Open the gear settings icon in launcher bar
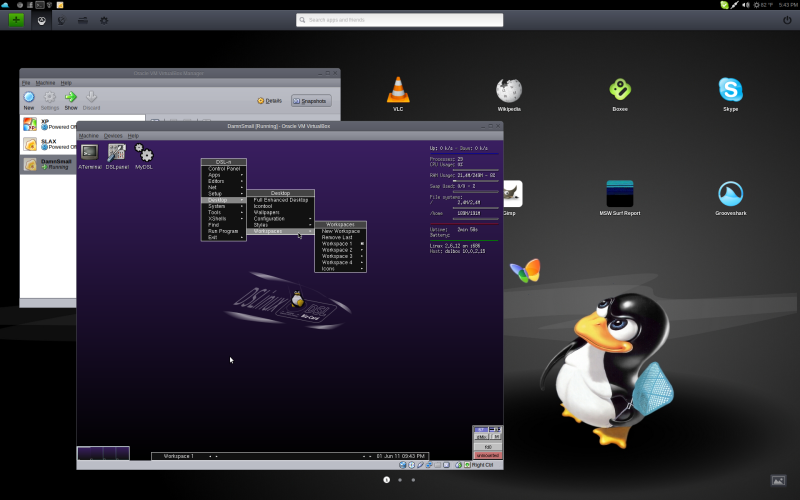Screen dimensions: 800x500 [x=104, y=21]
